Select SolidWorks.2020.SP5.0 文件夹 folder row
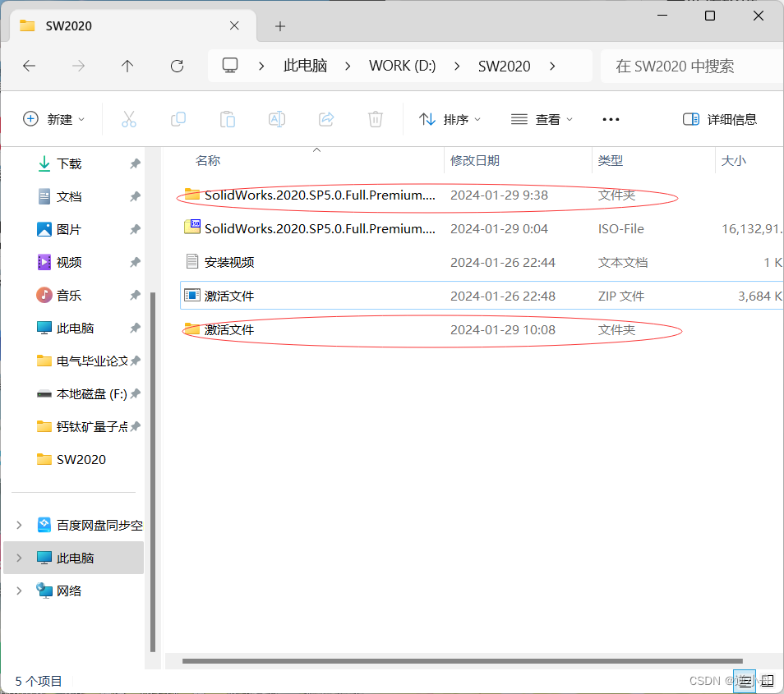 pos(482,195)
